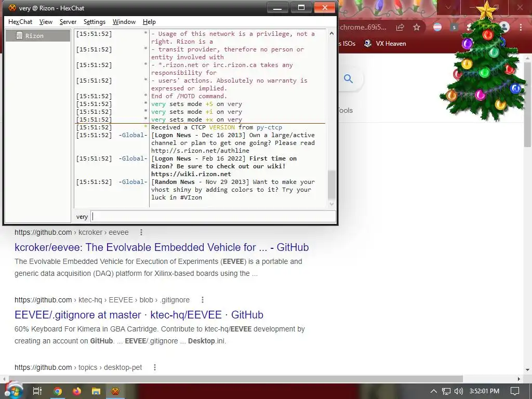Click the share icon in Chrome address bar
The width and height of the screenshot is (532, 399).
point(401,28)
